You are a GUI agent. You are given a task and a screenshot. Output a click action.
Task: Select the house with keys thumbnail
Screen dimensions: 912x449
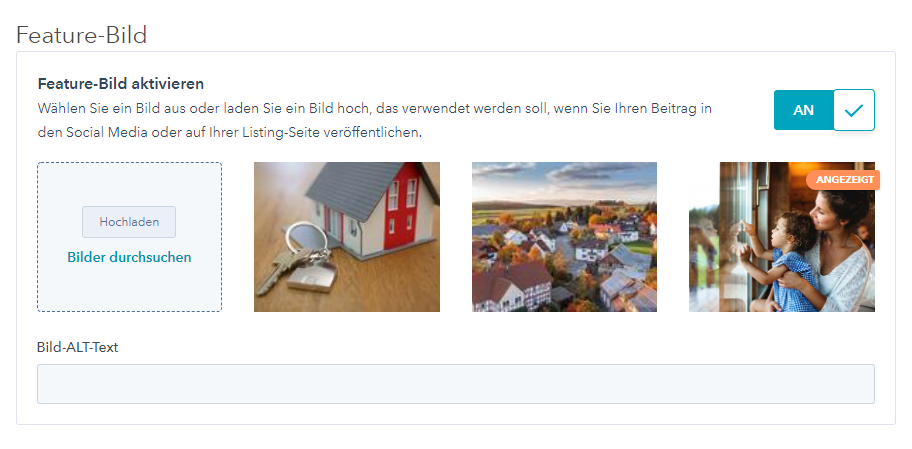pyautogui.click(x=347, y=237)
